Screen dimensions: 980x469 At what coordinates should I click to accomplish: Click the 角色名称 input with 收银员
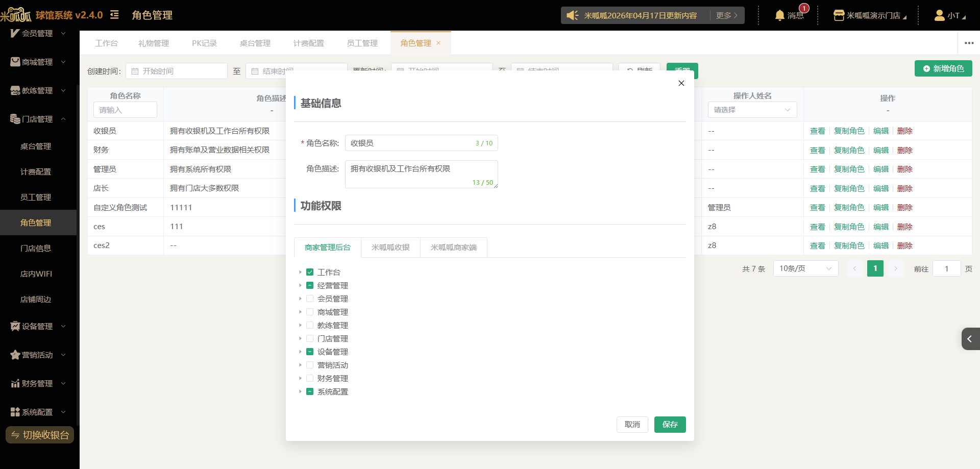point(422,143)
